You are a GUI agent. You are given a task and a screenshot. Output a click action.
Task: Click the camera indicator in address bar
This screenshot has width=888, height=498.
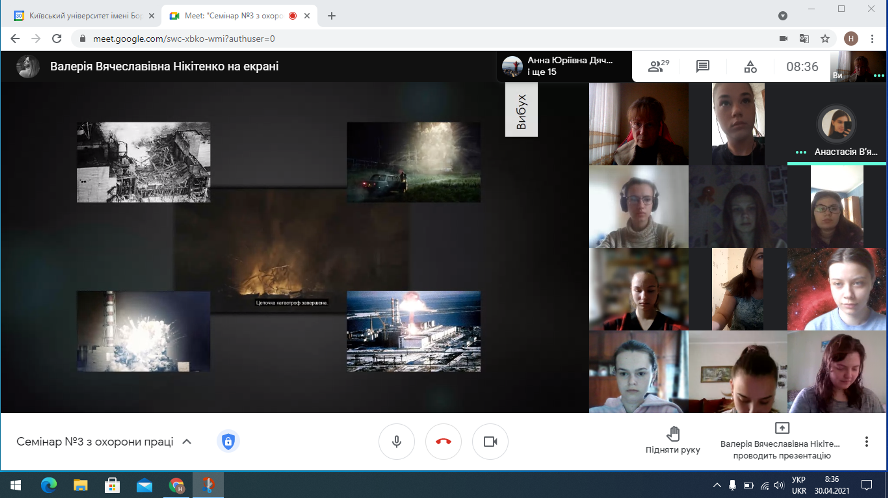click(783, 38)
